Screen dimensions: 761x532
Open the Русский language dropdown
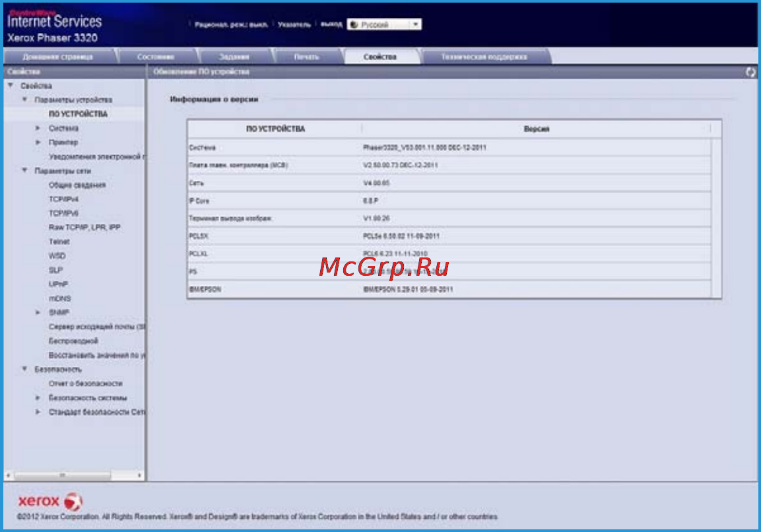click(384, 24)
